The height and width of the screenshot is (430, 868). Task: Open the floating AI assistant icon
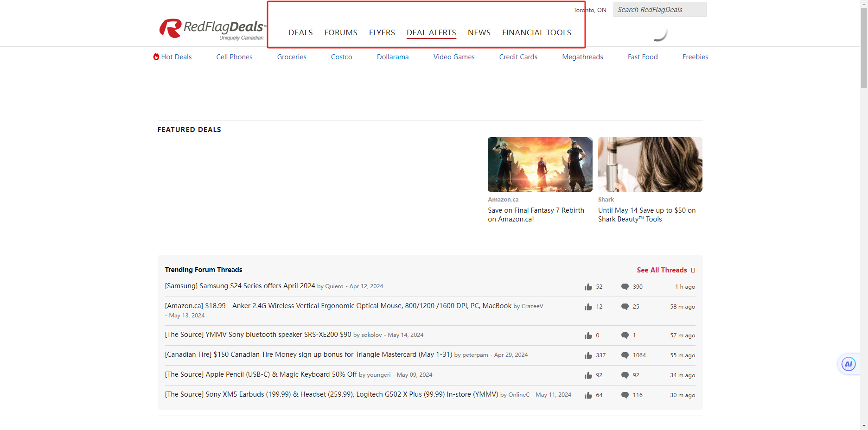[x=849, y=364]
